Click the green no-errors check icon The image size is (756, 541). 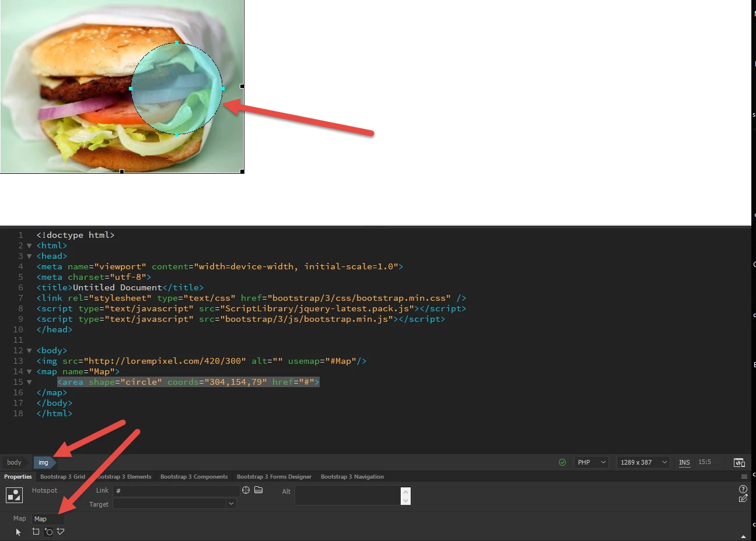tap(562, 462)
